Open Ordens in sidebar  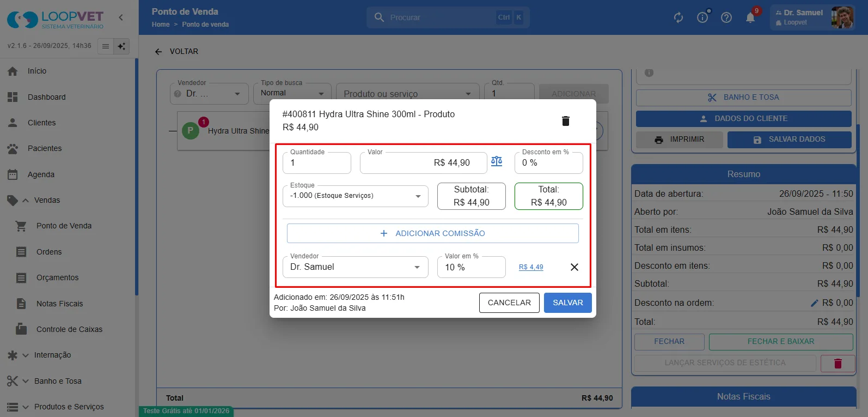tap(49, 252)
